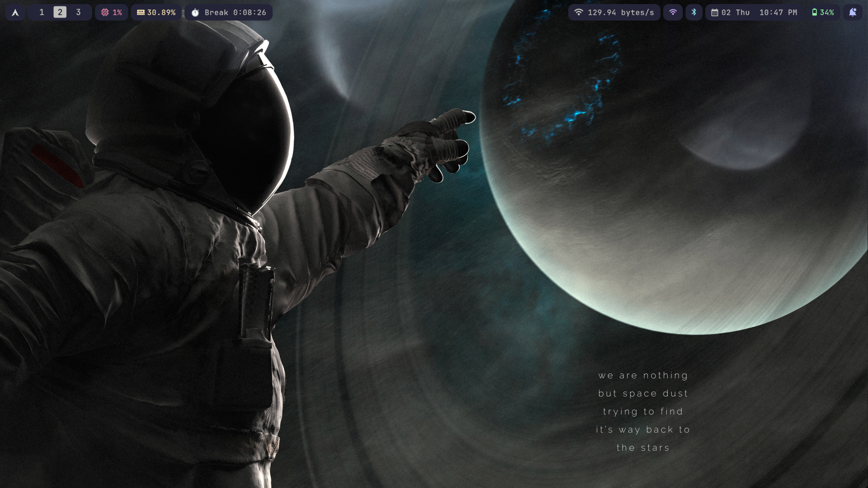Open the Bluetooth icon in the bar
The width and height of the screenshot is (868, 488).
(694, 13)
